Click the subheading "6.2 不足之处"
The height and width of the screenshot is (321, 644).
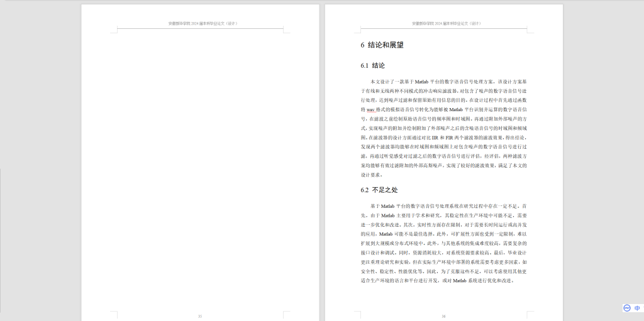[x=379, y=190]
